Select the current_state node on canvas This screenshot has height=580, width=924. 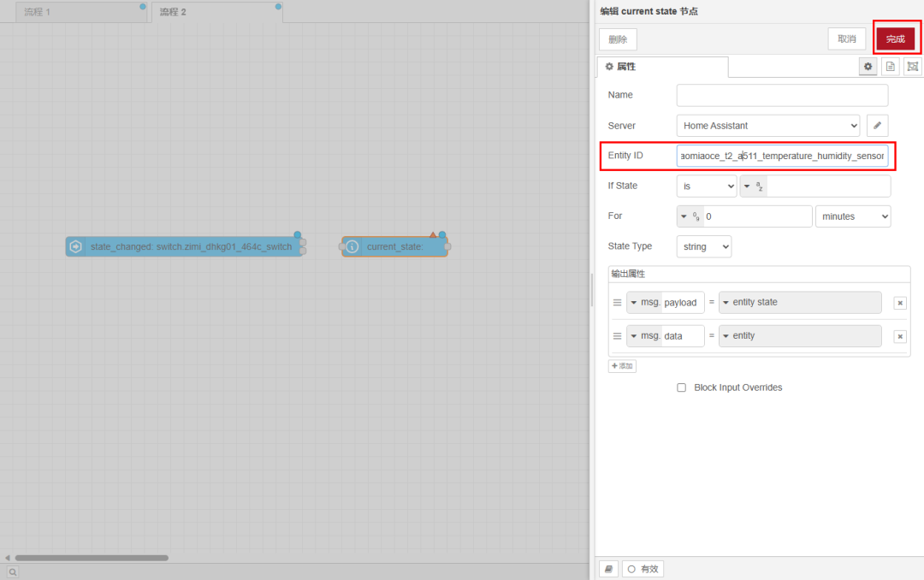pyautogui.click(x=394, y=246)
